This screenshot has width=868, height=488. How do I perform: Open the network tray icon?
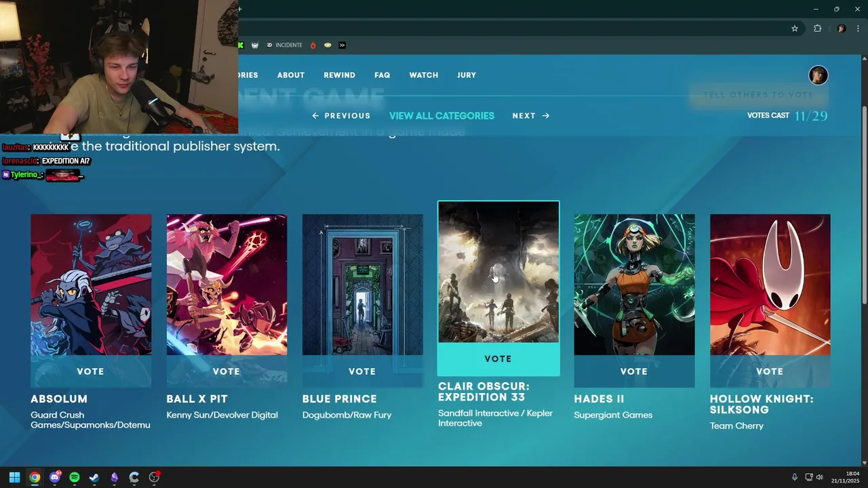pos(809,477)
